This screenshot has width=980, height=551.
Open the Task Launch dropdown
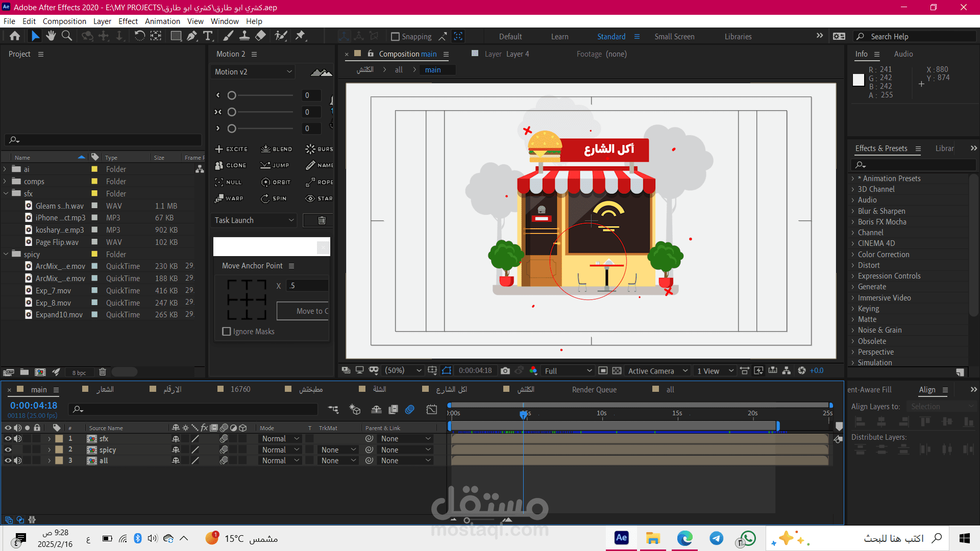pyautogui.click(x=254, y=220)
